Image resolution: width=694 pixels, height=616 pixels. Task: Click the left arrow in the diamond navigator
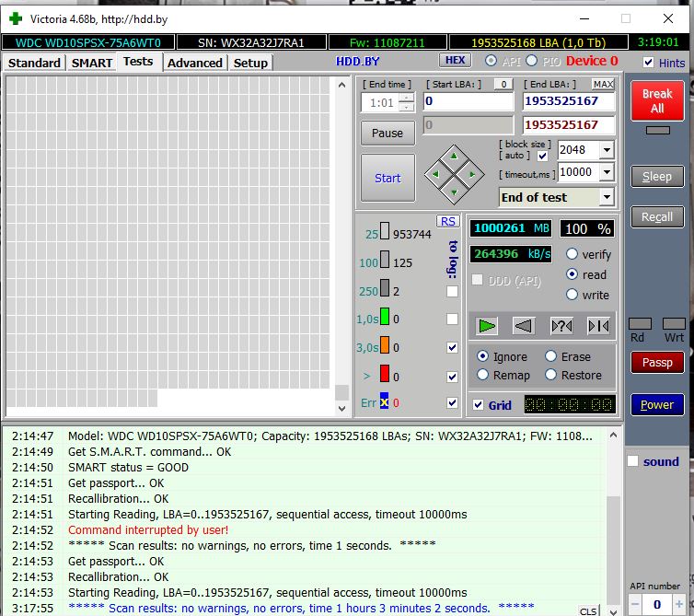pyautogui.click(x=435, y=174)
